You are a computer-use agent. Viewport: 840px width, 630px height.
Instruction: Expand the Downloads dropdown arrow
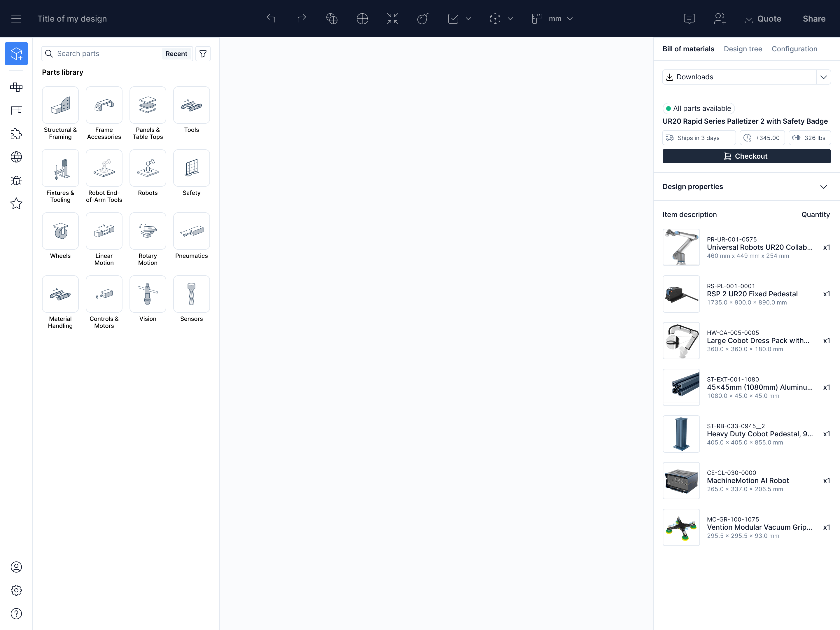tap(823, 77)
